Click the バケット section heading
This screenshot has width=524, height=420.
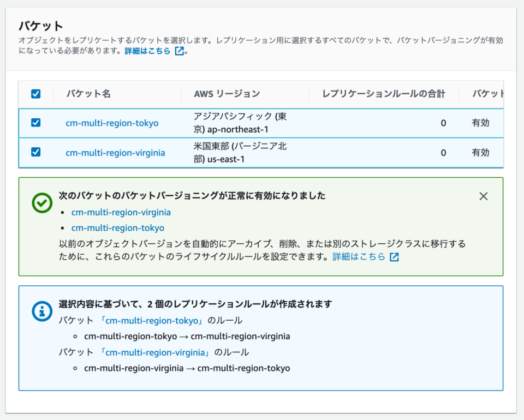click(41, 26)
